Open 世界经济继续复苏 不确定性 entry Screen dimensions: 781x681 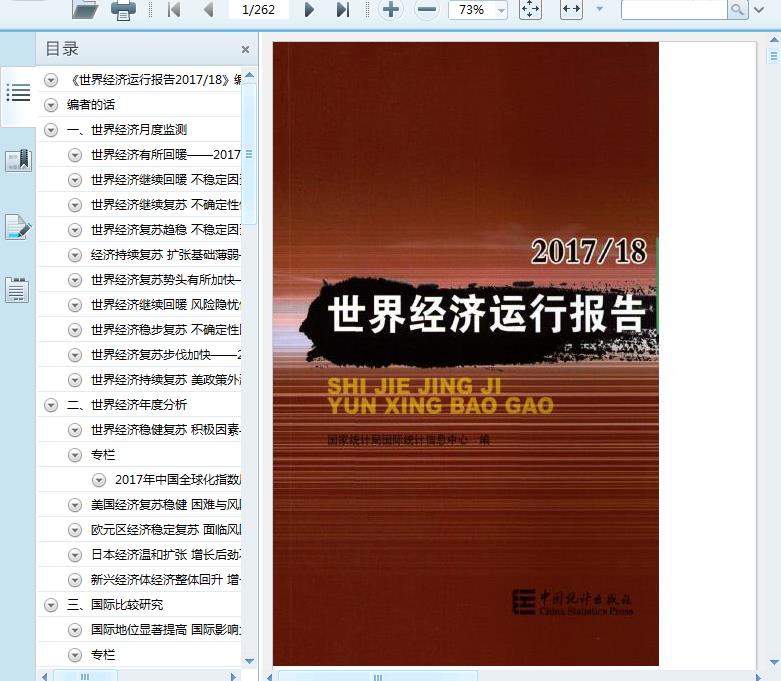click(x=166, y=205)
